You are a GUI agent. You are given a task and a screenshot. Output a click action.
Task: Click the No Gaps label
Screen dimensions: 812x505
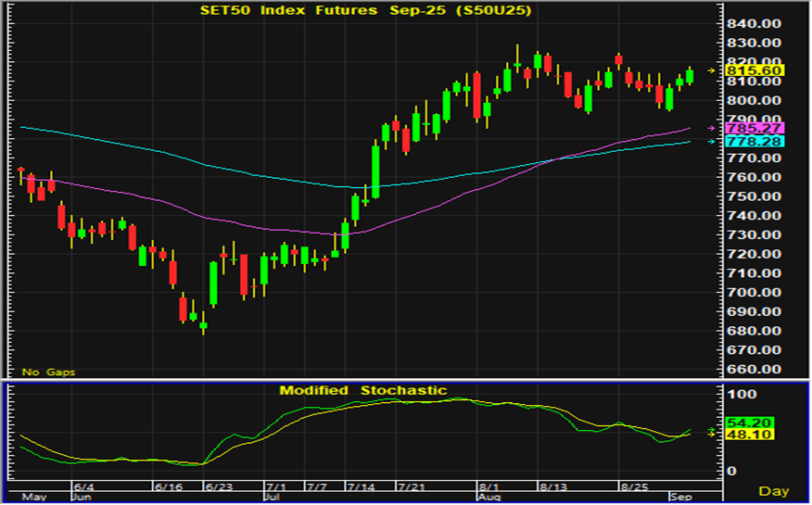(x=48, y=372)
